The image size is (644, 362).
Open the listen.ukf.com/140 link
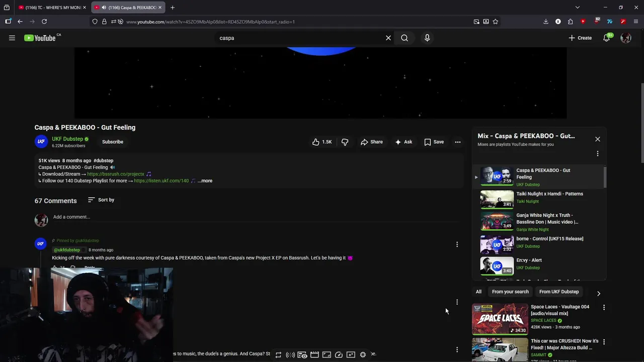[161, 180]
